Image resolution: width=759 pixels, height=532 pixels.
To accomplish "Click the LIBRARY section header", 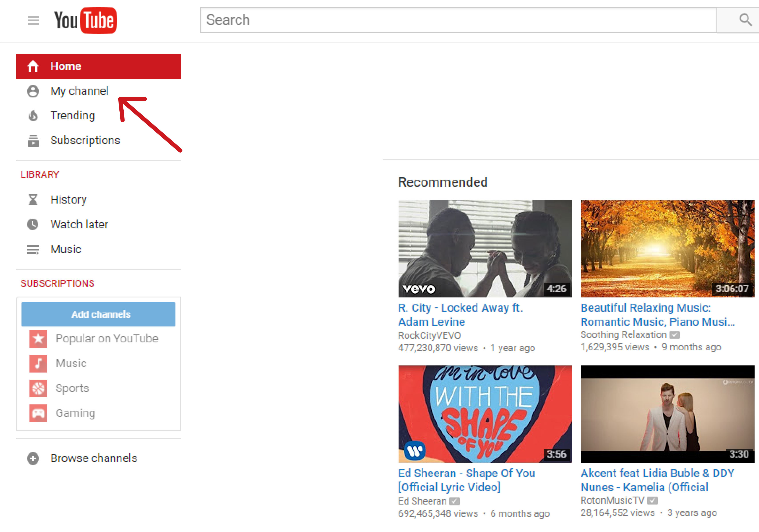I will [x=40, y=175].
